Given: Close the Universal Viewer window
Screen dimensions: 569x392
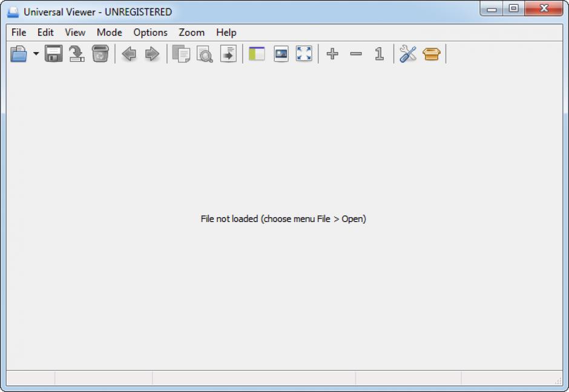Looking at the screenshot, I should pyautogui.click(x=544, y=8).
